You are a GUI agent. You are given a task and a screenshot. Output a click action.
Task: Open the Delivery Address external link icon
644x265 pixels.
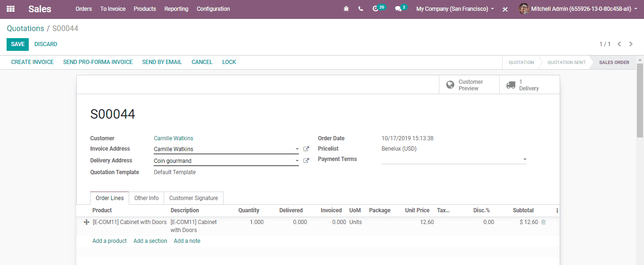pos(306,161)
